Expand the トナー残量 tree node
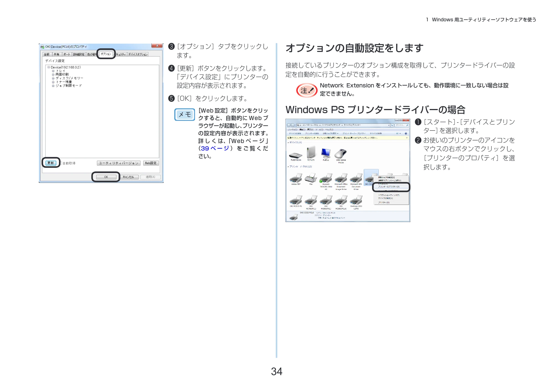 coord(53,82)
